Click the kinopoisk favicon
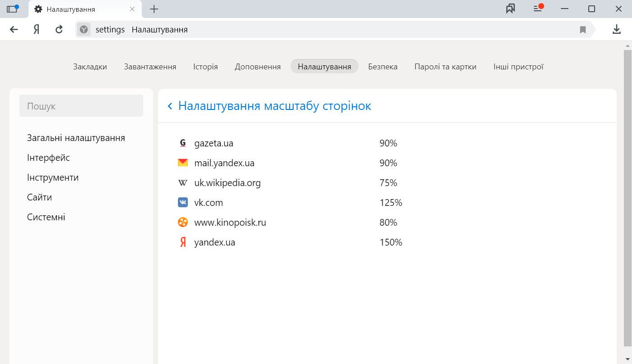 coord(182,223)
